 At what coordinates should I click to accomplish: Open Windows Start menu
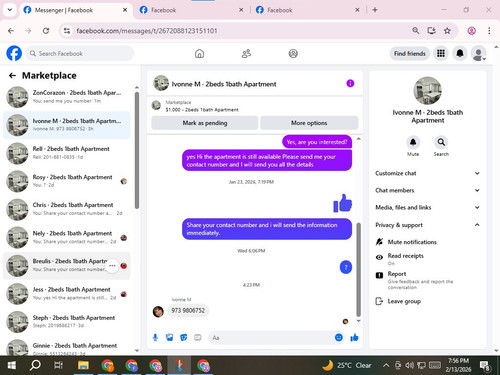coord(12,365)
